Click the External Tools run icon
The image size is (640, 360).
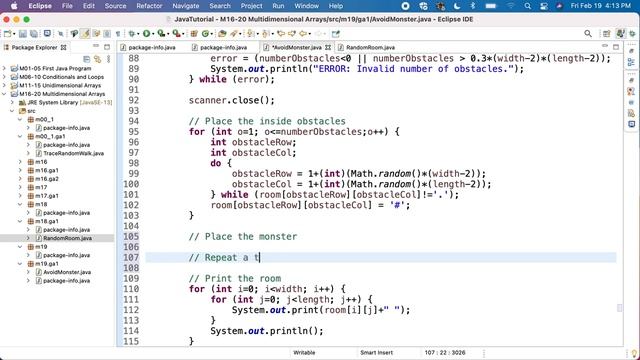tap(176, 34)
